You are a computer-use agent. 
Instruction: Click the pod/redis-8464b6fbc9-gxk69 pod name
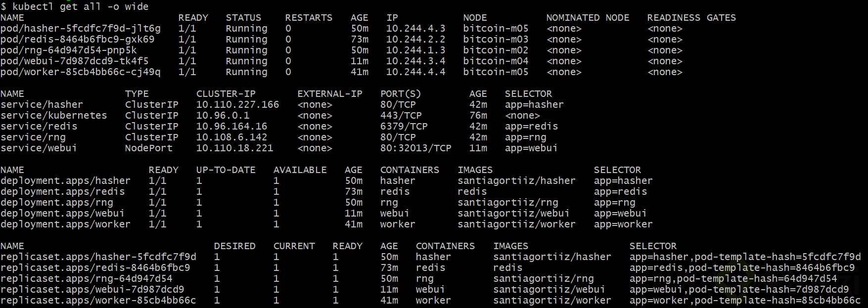point(77,40)
